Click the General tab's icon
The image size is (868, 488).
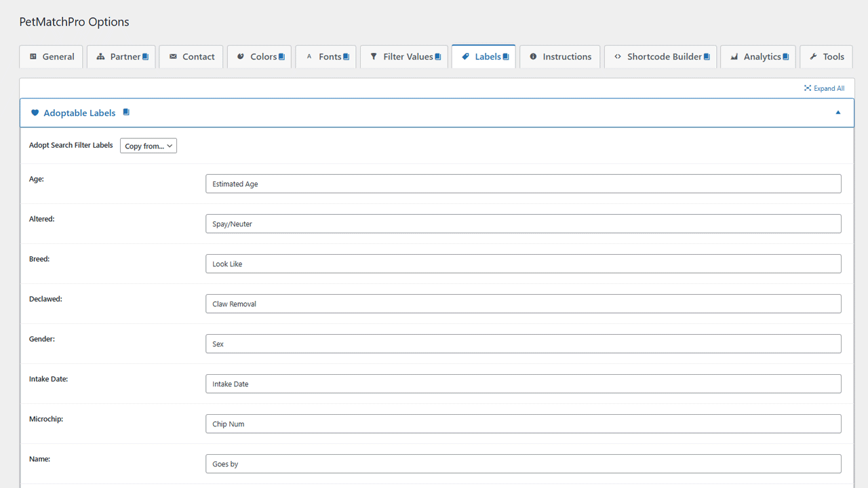pos(33,57)
